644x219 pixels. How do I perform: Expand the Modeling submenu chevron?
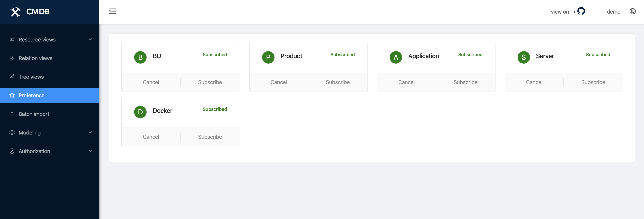tap(90, 133)
